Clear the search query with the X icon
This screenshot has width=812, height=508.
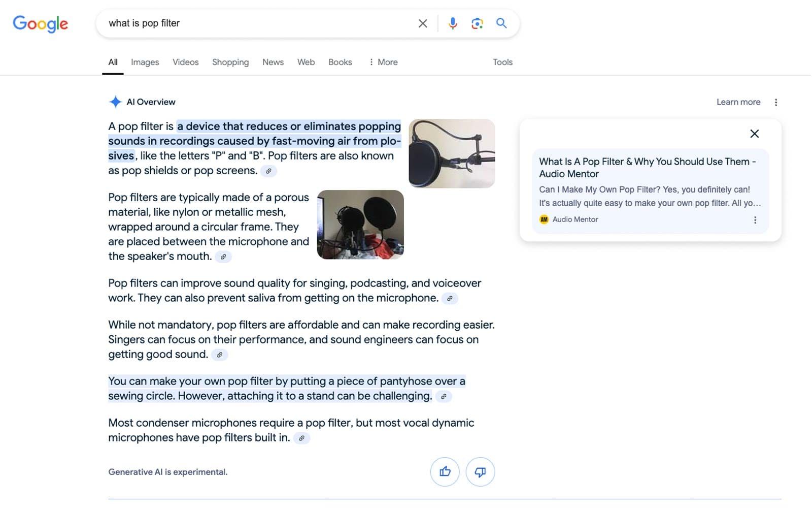pos(422,23)
